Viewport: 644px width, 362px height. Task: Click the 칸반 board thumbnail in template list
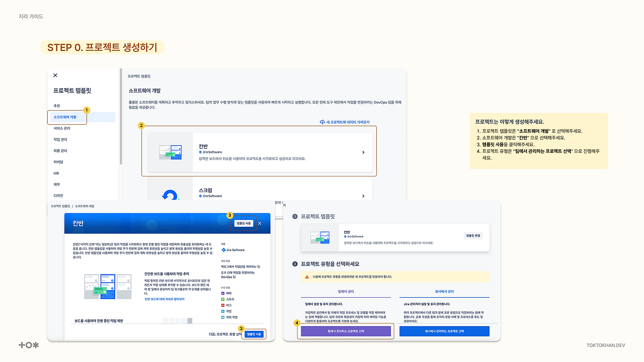(x=170, y=152)
